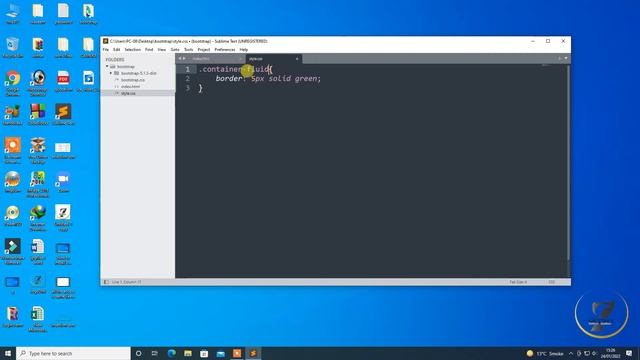This screenshot has width=640, height=360.
Task: Click the 'border' property text on line 2
Action: point(229,78)
